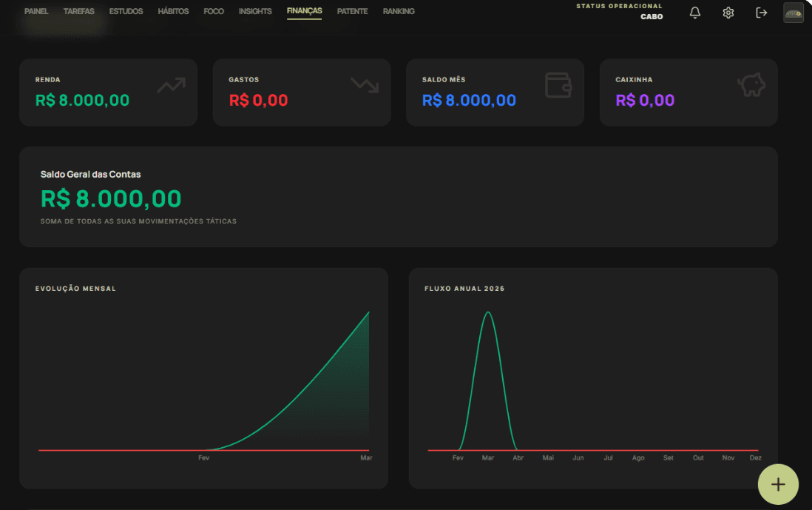Click the Saldo Geral das Contas card

398,197
